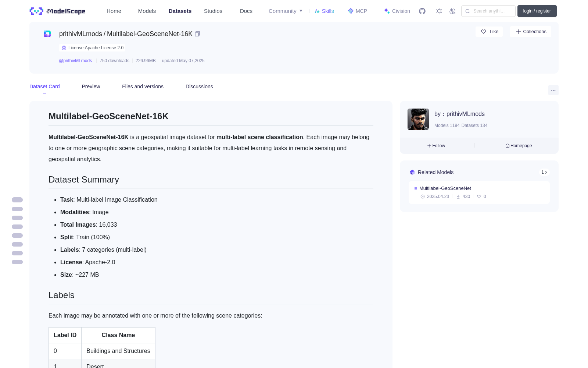Click the download icon next to 430
This screenshot has height=368, width=588.
click(458, 197)
